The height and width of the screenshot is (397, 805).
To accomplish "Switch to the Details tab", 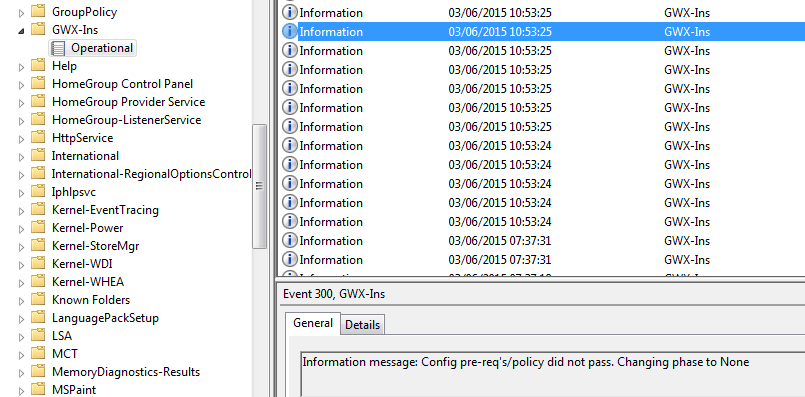I will pyautogui.click(x=362, y=325).
